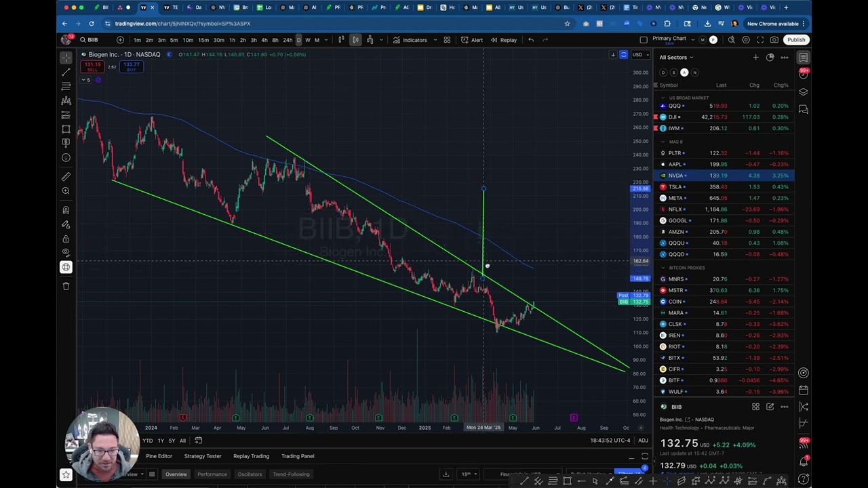Image resolution: width=868 pixels, height=488 pixels.
Task: Open the layout setup square icon
Action: pyautogui.click(x=644, y=40)
